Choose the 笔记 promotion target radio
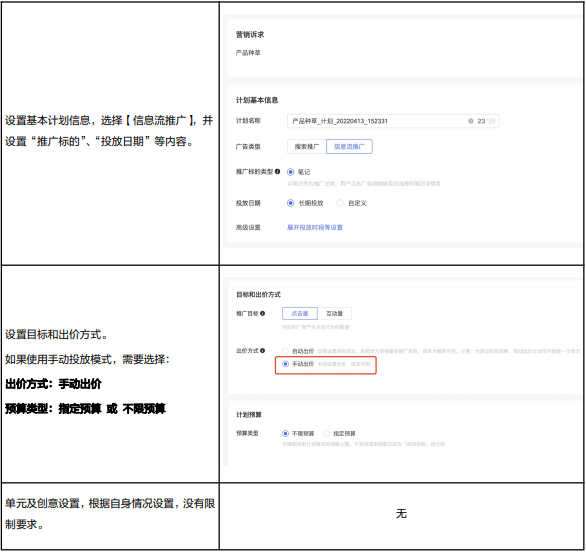586x552 pixels. point(290,172)
